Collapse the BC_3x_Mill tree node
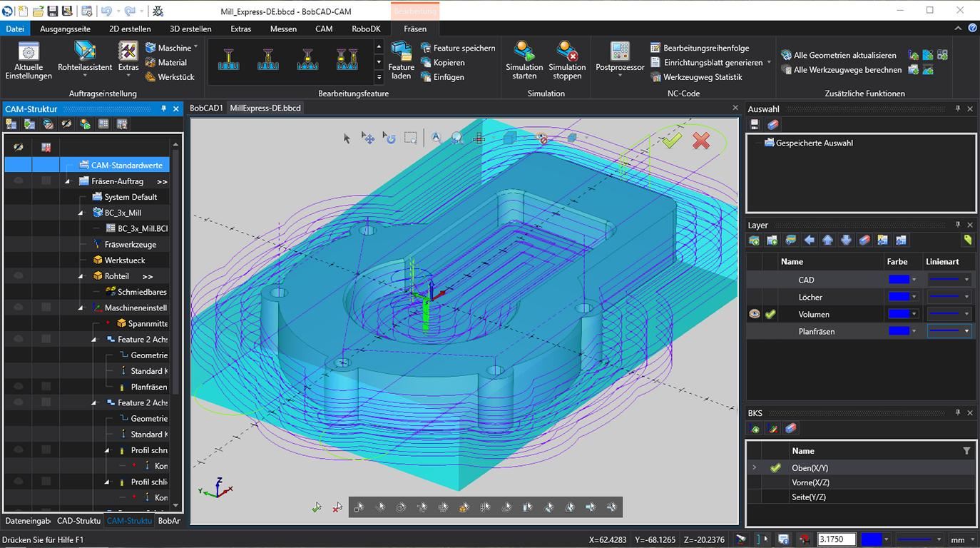 pos(81,213)
